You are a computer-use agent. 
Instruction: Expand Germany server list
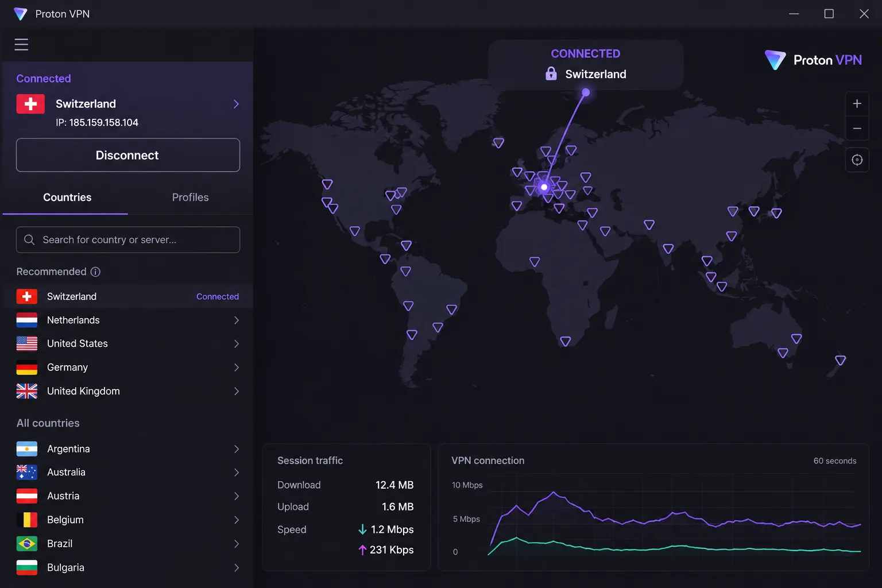tap(237, 367)
